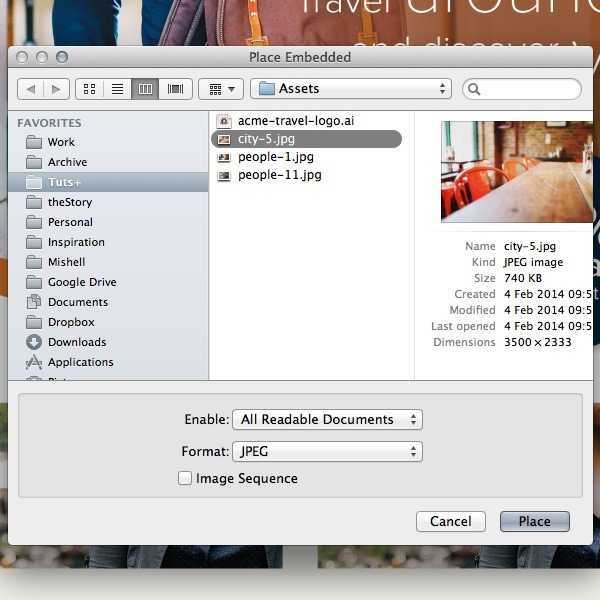Open the Dropbox folder in sidebar

point(71,322)
